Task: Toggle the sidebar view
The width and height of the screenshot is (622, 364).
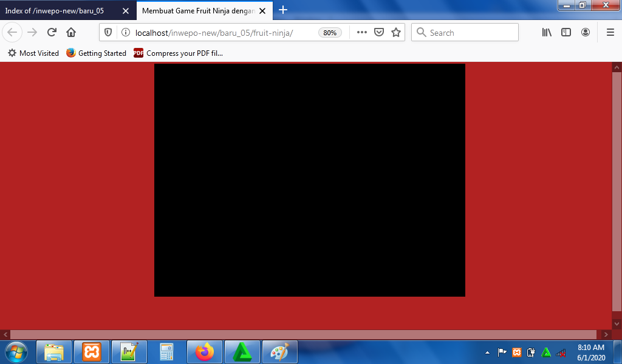Action: coord(566,33)
